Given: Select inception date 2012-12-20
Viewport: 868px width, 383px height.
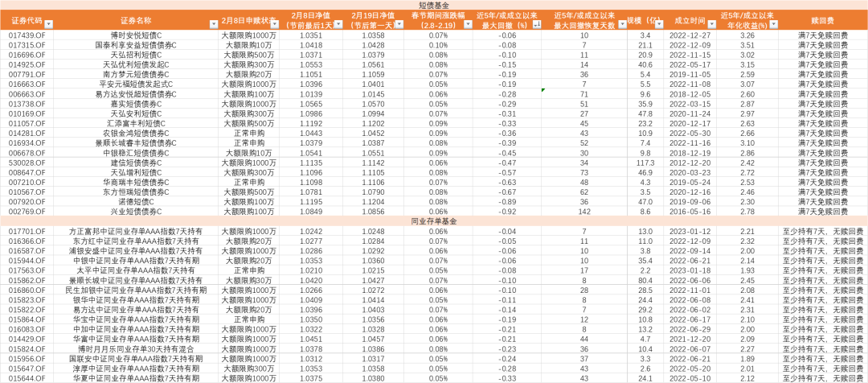Looking at the screenshot, I should click(x=690, y=163).
